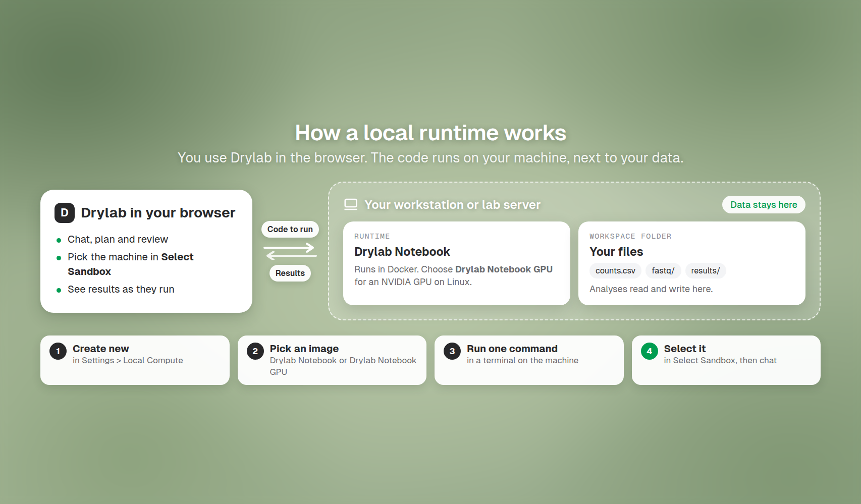The height and width of the screenshot is (504, 861).
Task: Click 'See results as they run' bullet
Action: click(x=121, y=289)
